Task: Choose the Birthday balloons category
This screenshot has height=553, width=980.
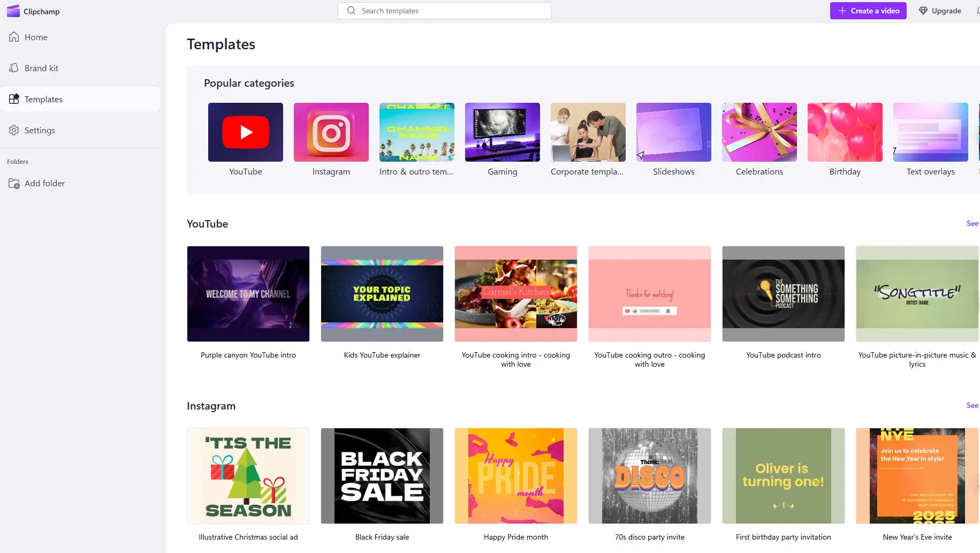Action: pyautogui.click(x=845, y=132)
